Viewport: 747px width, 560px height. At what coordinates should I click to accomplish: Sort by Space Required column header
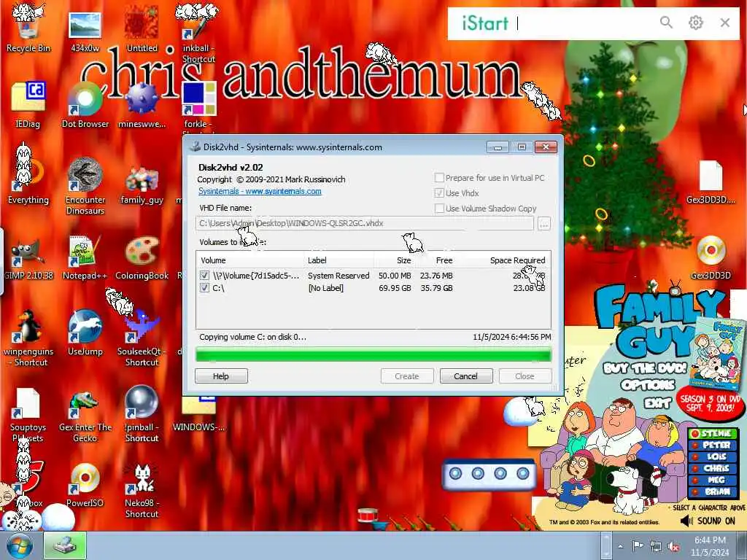point(503,260)
